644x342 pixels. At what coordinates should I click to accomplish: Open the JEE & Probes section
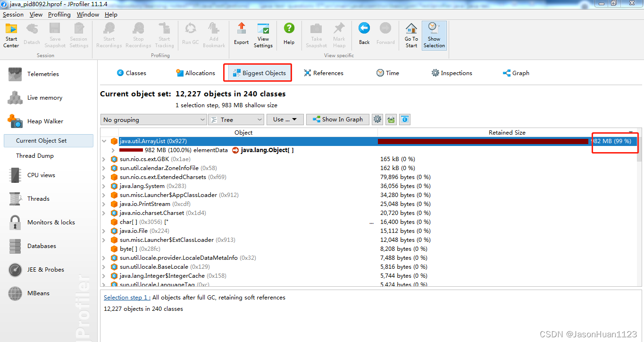[45, 269]
